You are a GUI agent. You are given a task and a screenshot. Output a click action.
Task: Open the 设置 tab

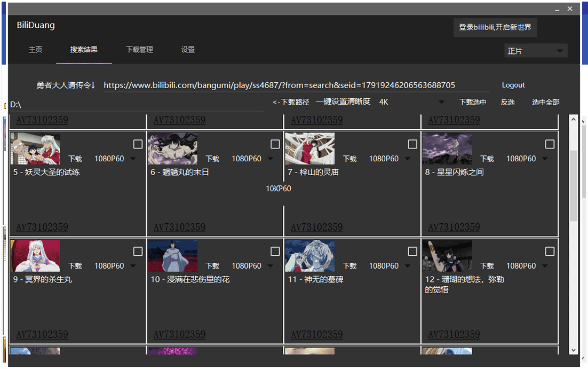point(188,50)
